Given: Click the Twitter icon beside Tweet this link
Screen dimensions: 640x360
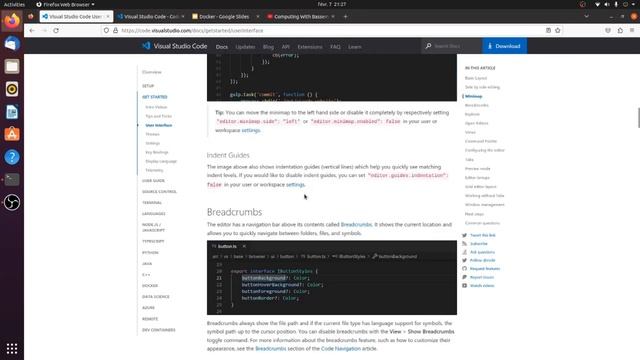Looking at the screenshot, I should 464,236.
